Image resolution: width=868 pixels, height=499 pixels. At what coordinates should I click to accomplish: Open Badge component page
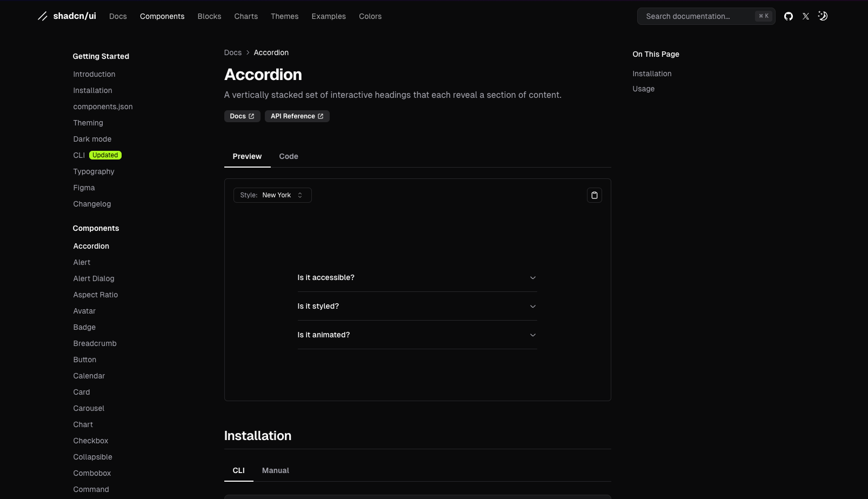pos(84,327)
